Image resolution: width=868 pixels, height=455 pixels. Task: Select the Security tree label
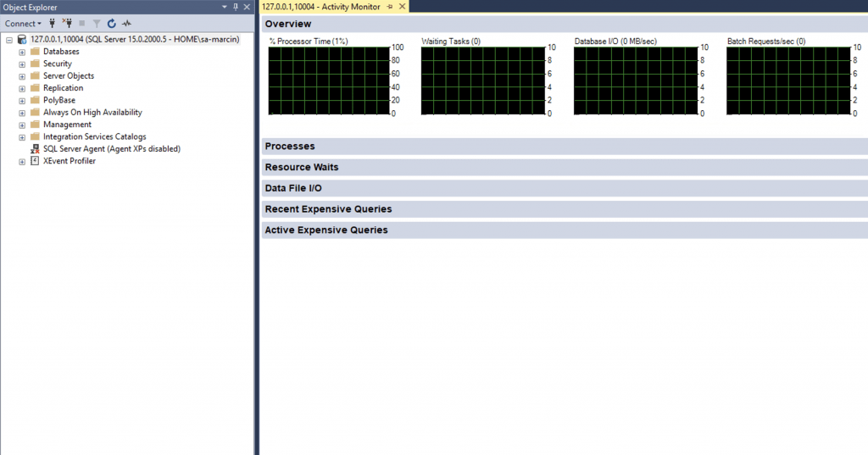pyautogui.click(x=58, y=64)
